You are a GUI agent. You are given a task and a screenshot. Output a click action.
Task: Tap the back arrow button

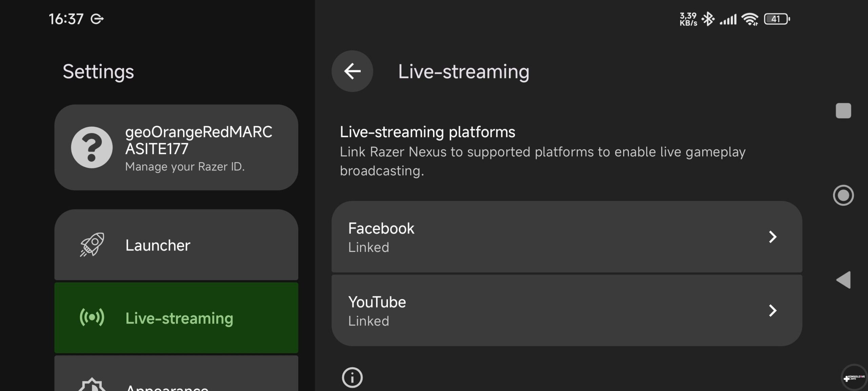(x=352, y=71)
